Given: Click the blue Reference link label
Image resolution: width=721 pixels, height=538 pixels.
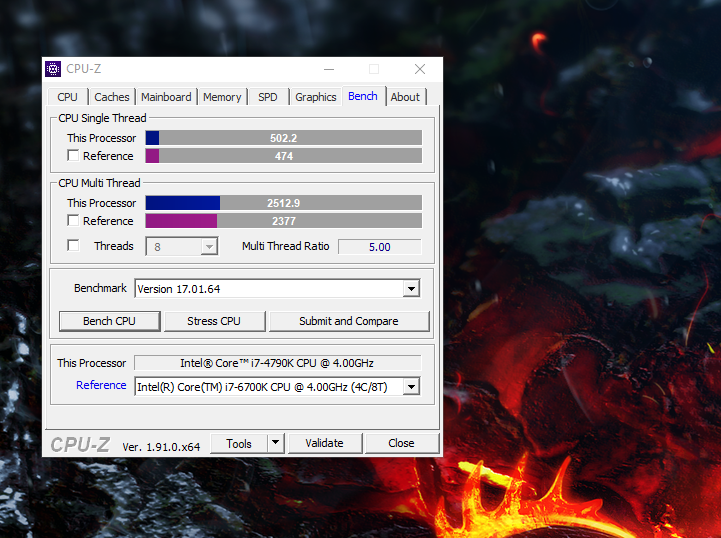Looking at the screenshot, I should [x=101, y=385].
